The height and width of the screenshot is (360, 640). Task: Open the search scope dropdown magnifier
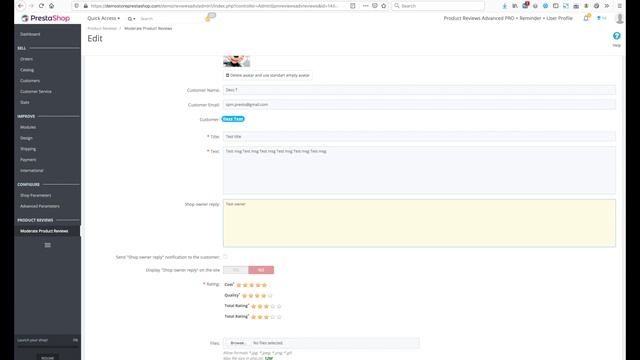[131, 19]
